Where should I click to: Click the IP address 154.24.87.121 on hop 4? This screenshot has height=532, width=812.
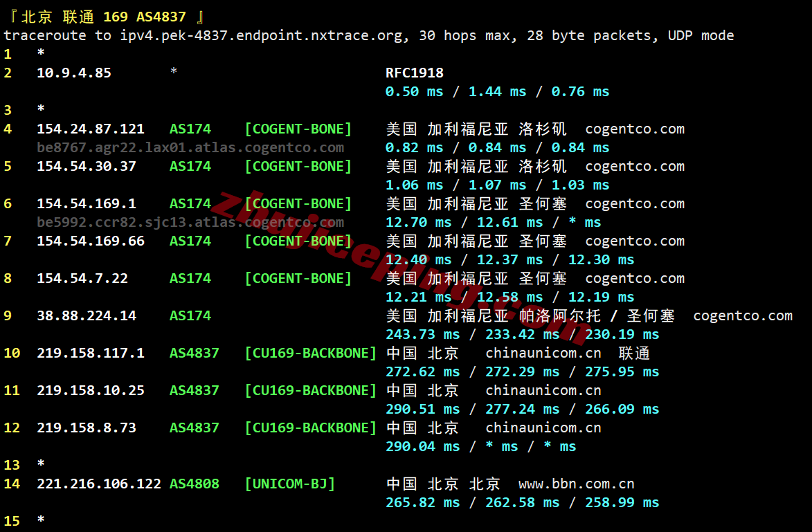[90, 129]
